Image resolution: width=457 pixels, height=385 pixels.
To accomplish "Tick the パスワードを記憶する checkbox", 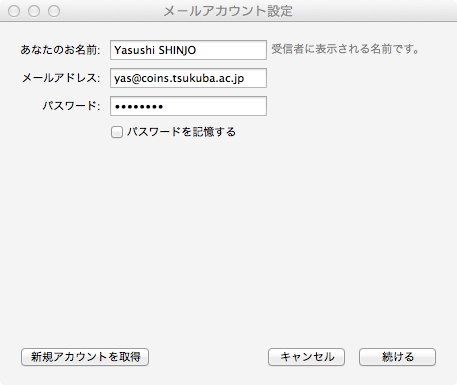I will [117, 132].
